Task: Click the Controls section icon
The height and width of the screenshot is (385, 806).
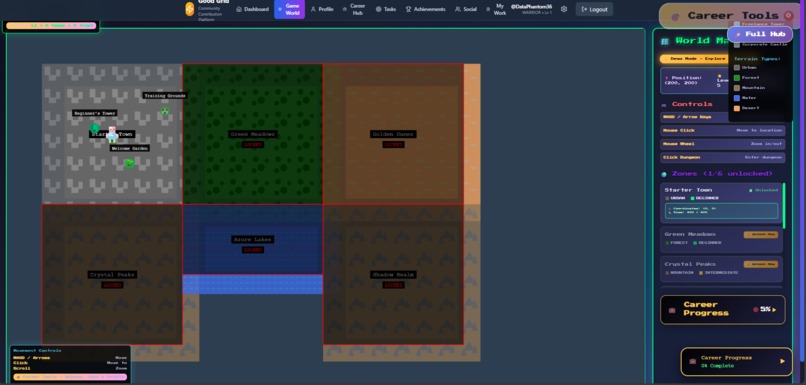Action: 664,104
